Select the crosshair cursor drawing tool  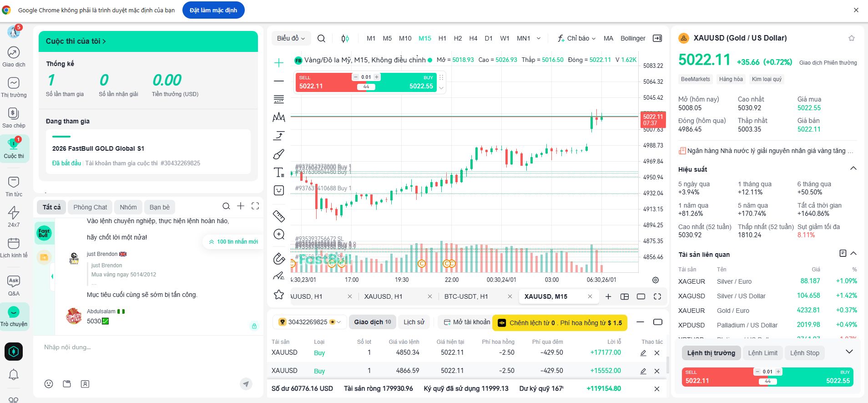(x=279, y=63)
